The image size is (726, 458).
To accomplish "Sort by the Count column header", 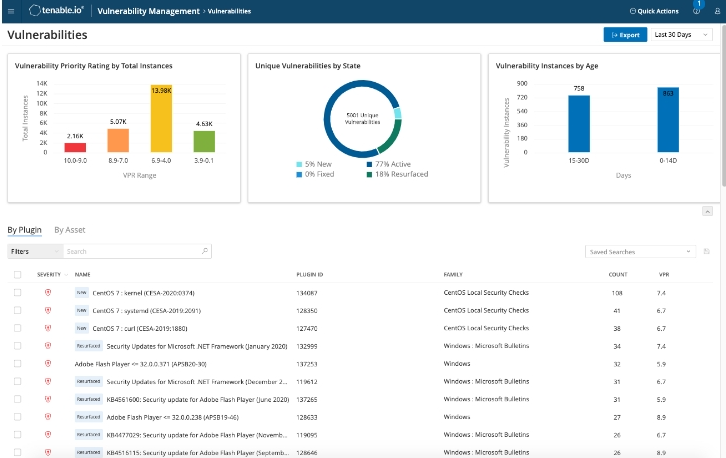I will [618, 275].
